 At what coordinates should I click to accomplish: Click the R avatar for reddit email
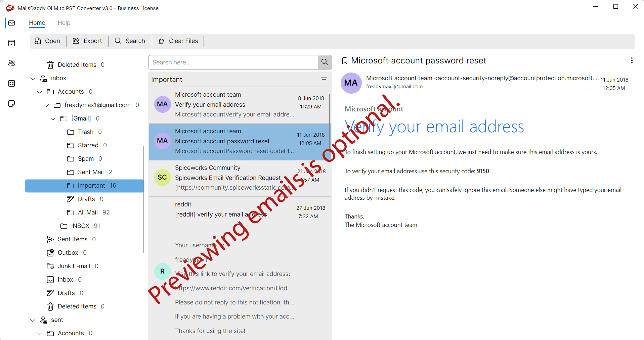point(162,271)
